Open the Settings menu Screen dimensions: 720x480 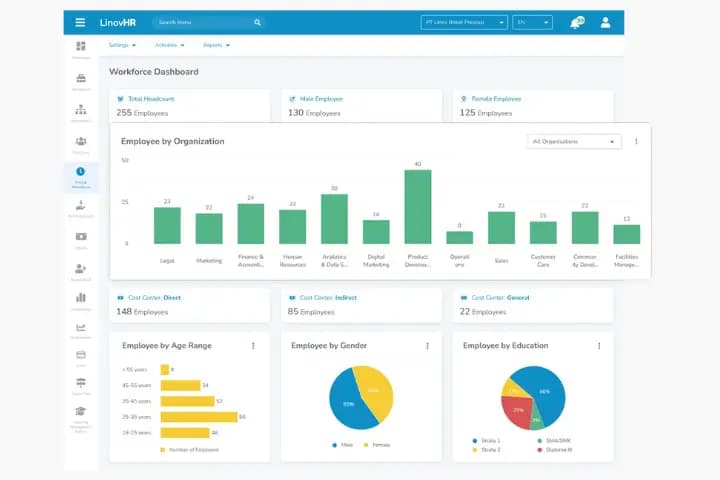[122, 45]
